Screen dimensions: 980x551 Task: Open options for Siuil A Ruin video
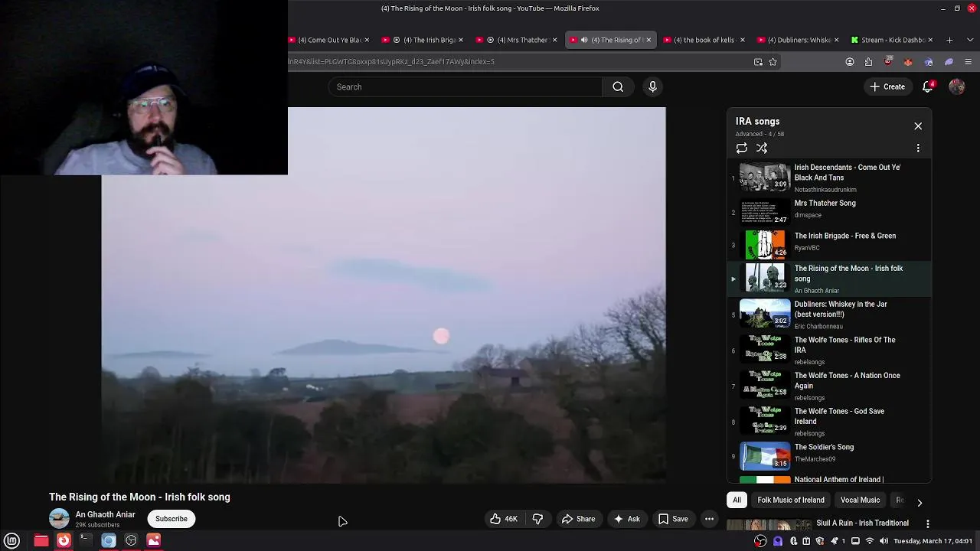point(927,524)
